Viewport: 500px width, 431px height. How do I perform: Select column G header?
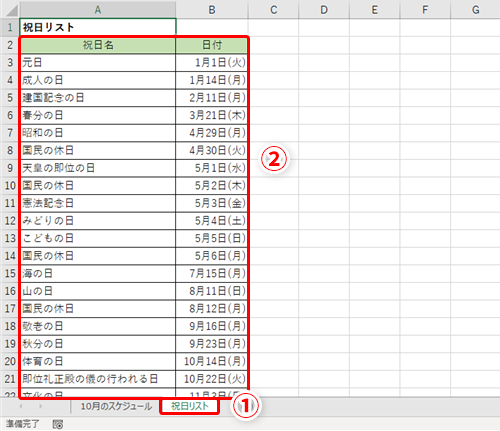point(475,10)
